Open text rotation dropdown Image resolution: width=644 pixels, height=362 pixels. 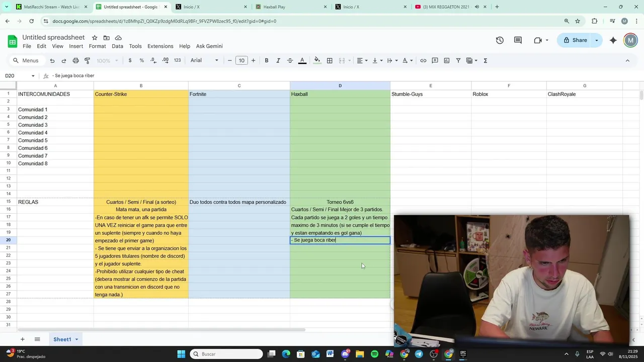408,60
